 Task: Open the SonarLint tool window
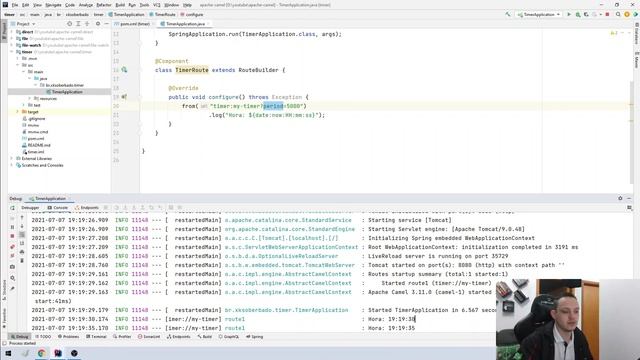[x=149, y=337]
